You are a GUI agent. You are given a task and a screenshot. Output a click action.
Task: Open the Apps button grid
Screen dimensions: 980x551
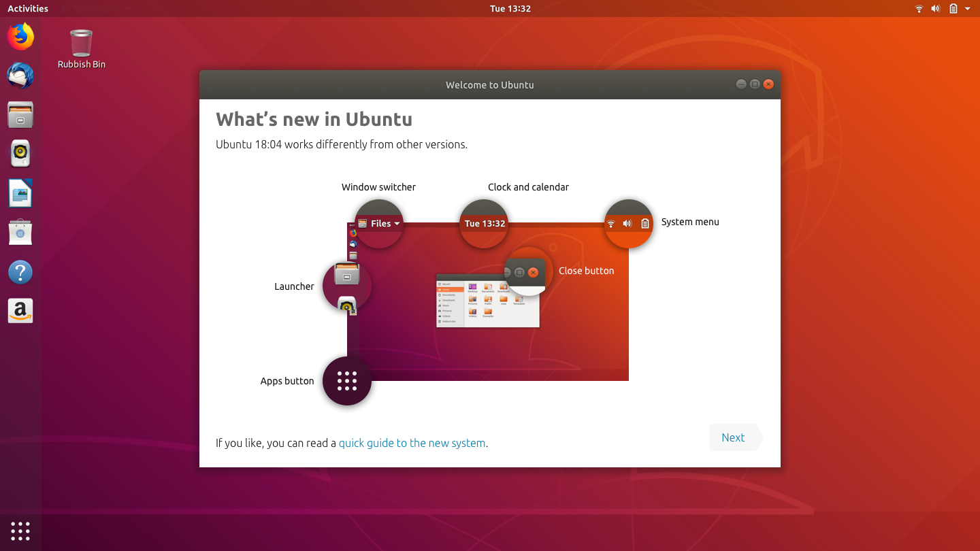pos(20,531)
